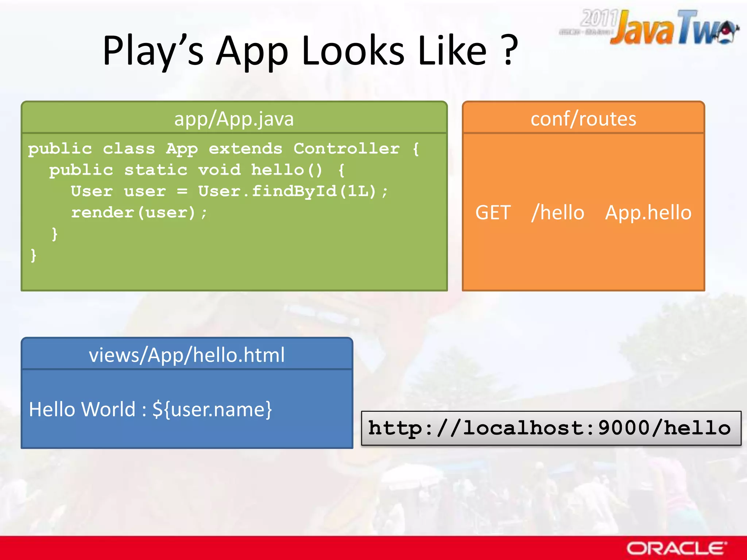Click the final closing brace of class

point(34,255)
